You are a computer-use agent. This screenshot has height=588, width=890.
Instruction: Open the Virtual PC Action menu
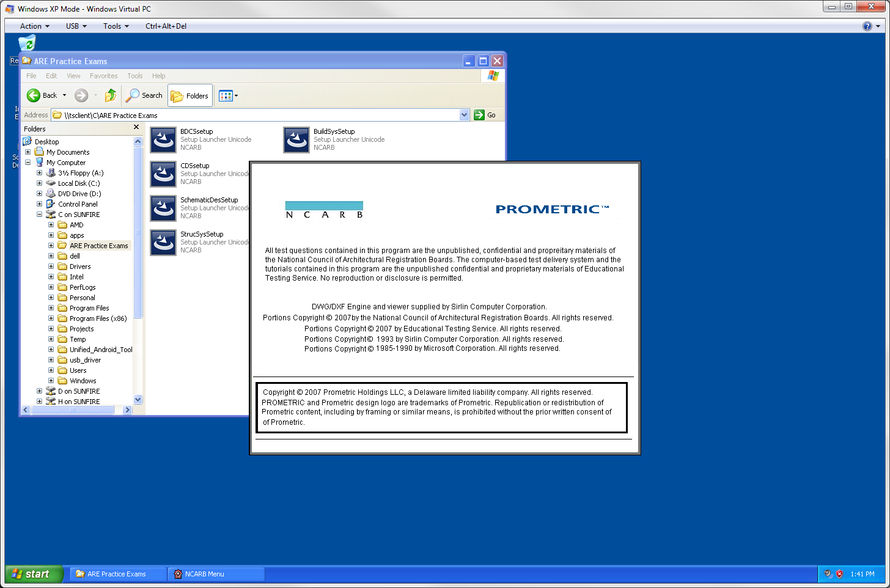tap(34, 26)
